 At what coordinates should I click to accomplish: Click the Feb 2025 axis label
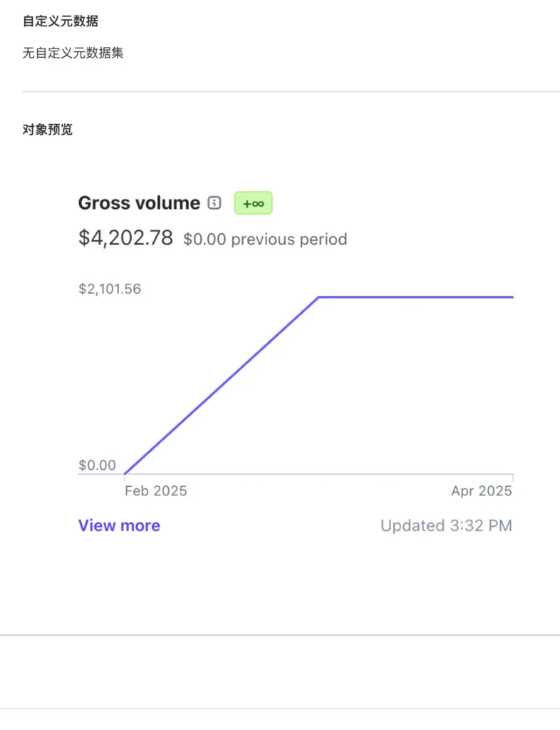point(156,490)
